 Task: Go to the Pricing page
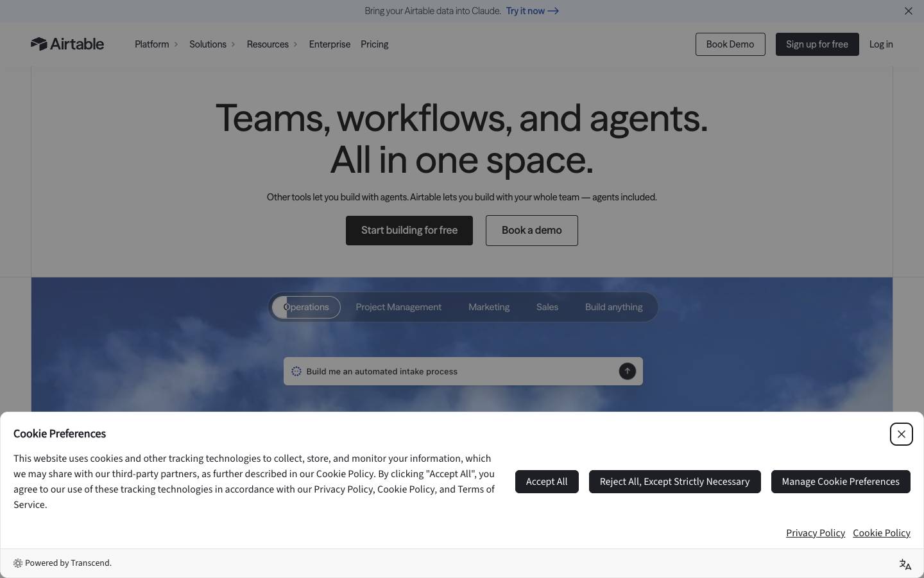pos(375,44)
